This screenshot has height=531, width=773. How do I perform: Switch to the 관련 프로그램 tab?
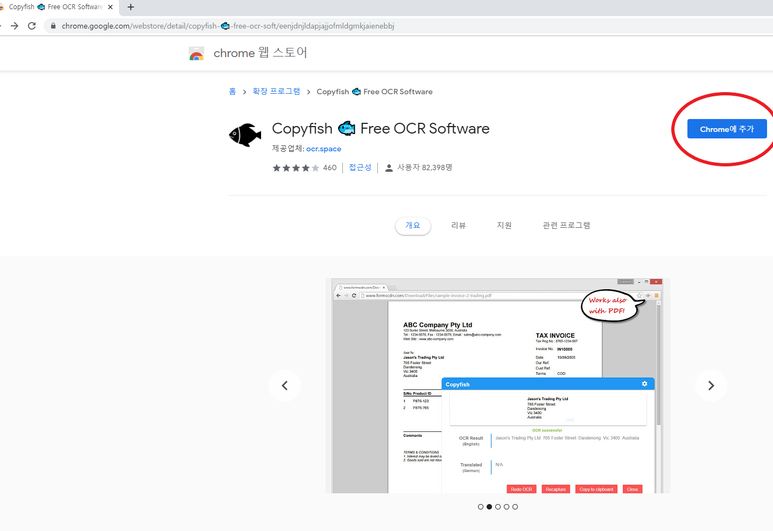tap(566, 225)
